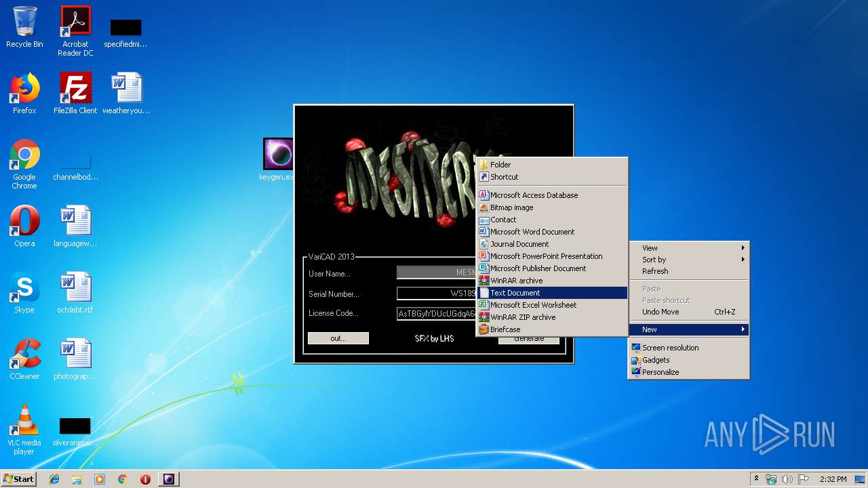Select the weatheryou Word document icon

126,94
